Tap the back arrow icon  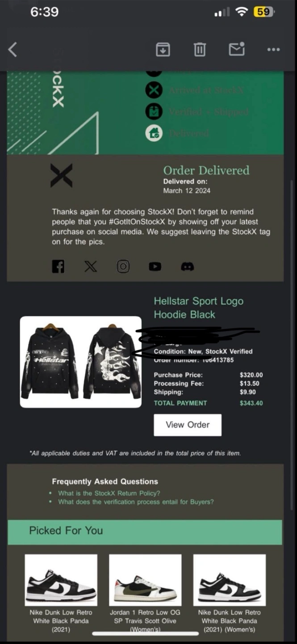tap(13, 49)
